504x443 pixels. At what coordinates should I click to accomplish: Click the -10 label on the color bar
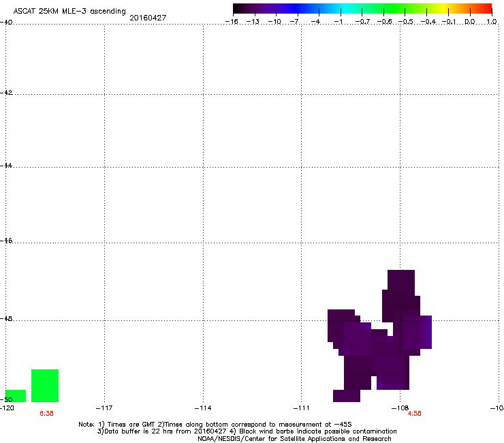(274, 22)
